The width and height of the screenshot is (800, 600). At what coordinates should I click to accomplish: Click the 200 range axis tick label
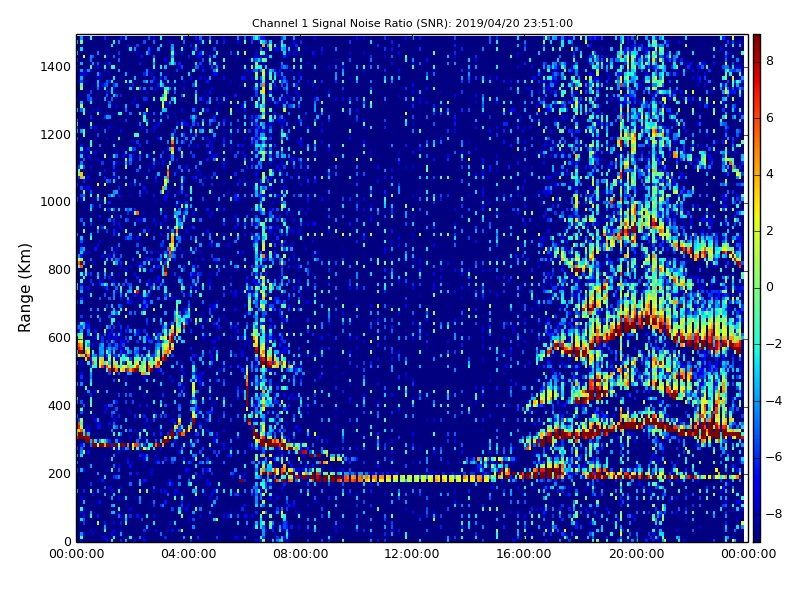(x=59, y=474)
